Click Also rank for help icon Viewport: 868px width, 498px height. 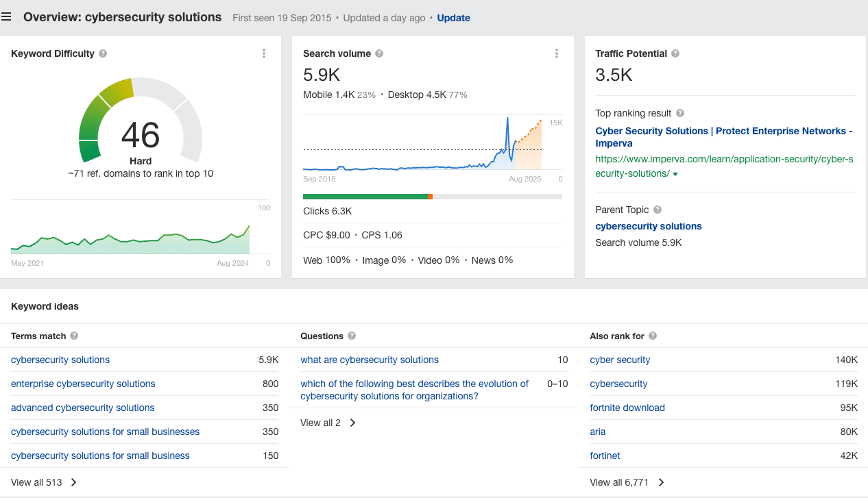653,336
